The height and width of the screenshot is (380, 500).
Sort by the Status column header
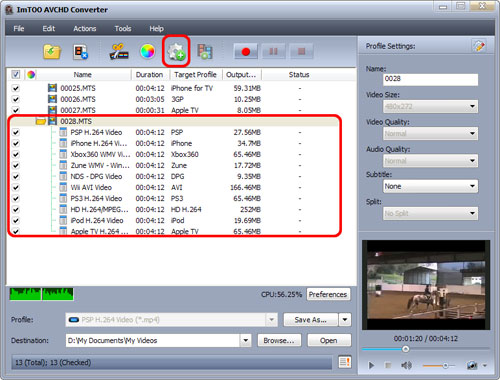point(299,75)
